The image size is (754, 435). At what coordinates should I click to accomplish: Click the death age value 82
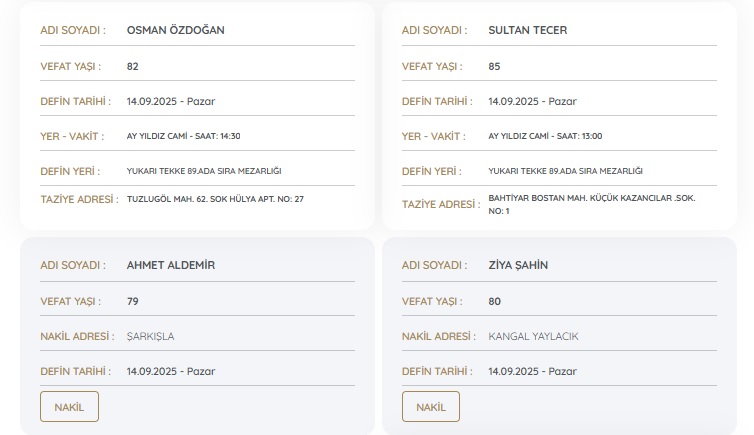133,66
